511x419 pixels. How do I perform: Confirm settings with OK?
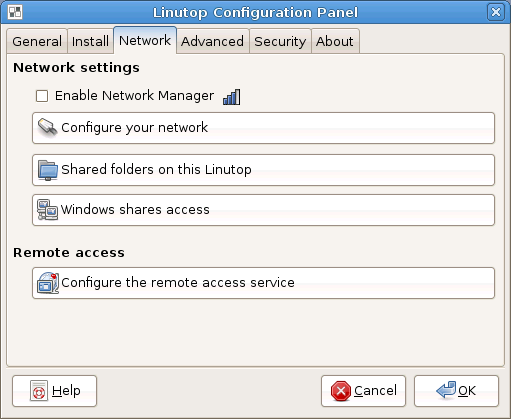pyautogui.click(x=456, y=391)
